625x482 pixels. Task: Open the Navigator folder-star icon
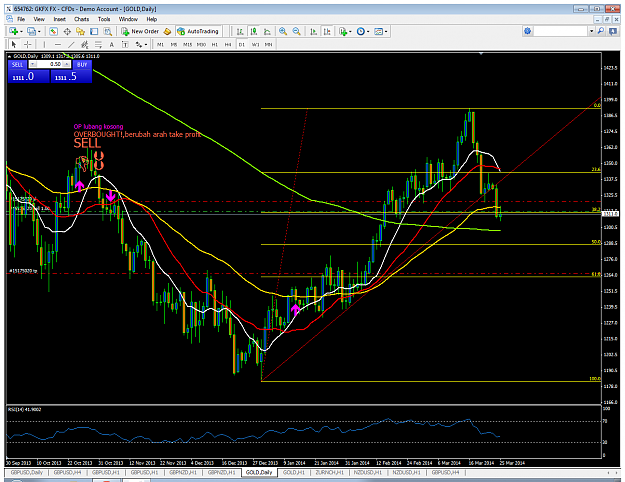(81, 31)
